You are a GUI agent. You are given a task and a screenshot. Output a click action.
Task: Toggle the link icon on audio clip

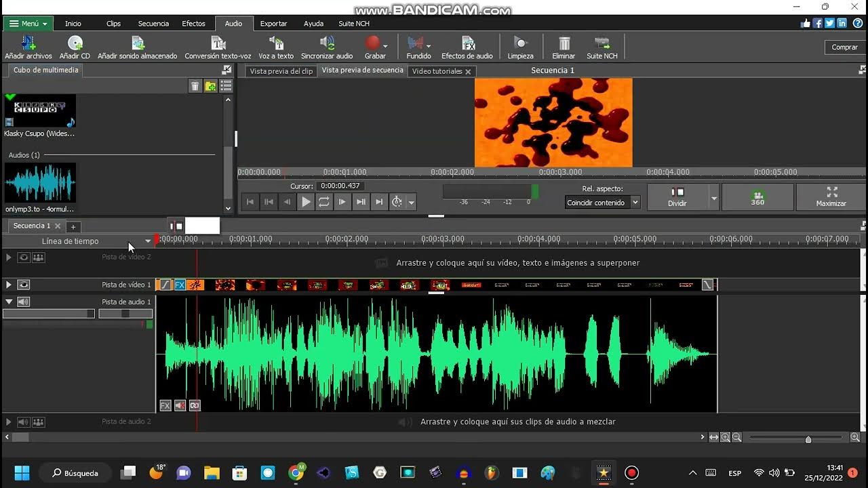tap(195, 406)
